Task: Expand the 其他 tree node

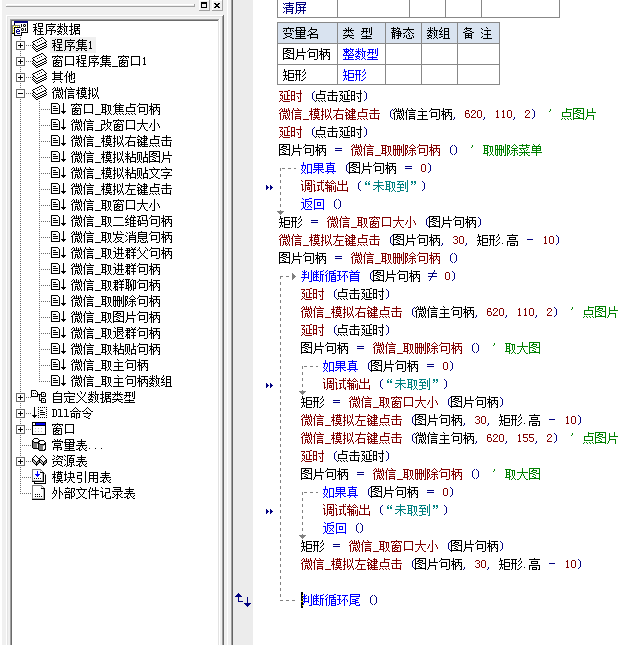Action: 20,77
